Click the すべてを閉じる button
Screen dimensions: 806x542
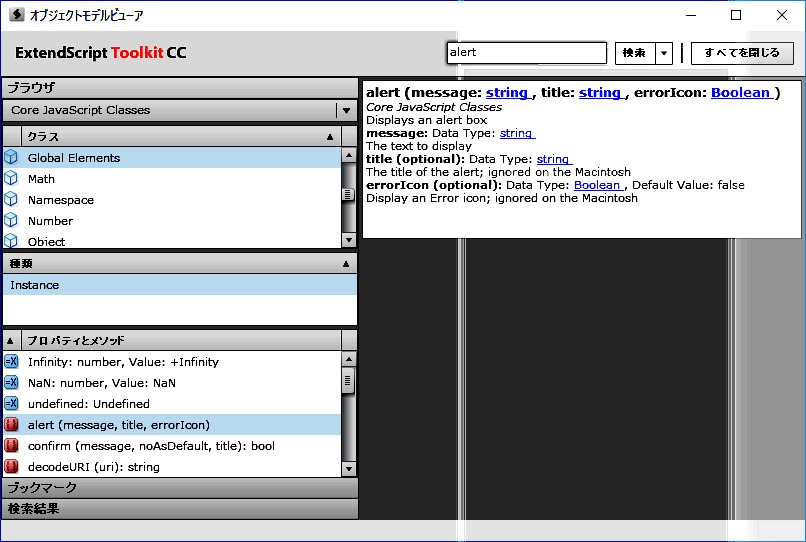(x=742, y=53)
